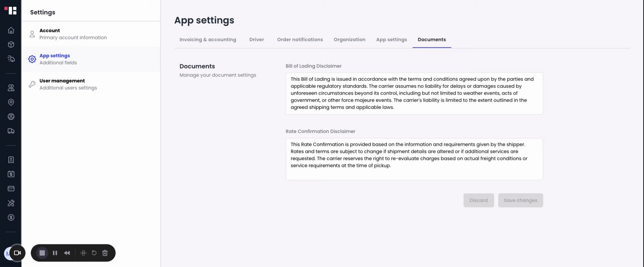Click the map pin location icon
644x267 pixels.
click(11, 102)
